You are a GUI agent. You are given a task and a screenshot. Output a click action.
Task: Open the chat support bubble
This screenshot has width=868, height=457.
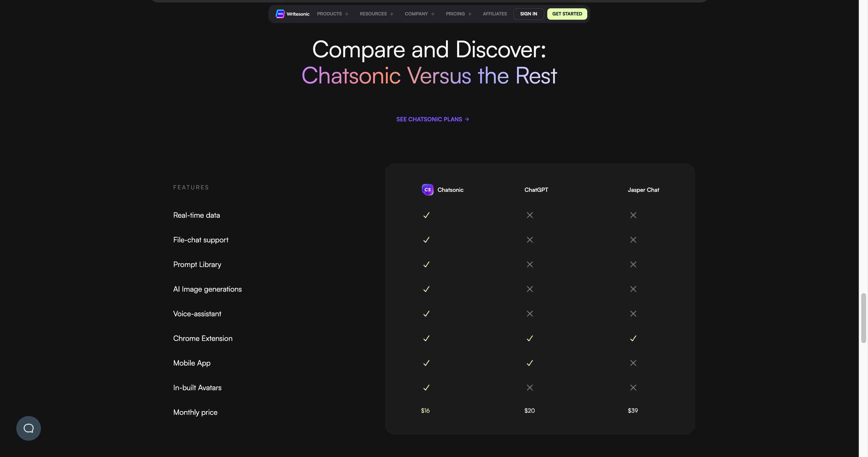[x=29, y=428]
